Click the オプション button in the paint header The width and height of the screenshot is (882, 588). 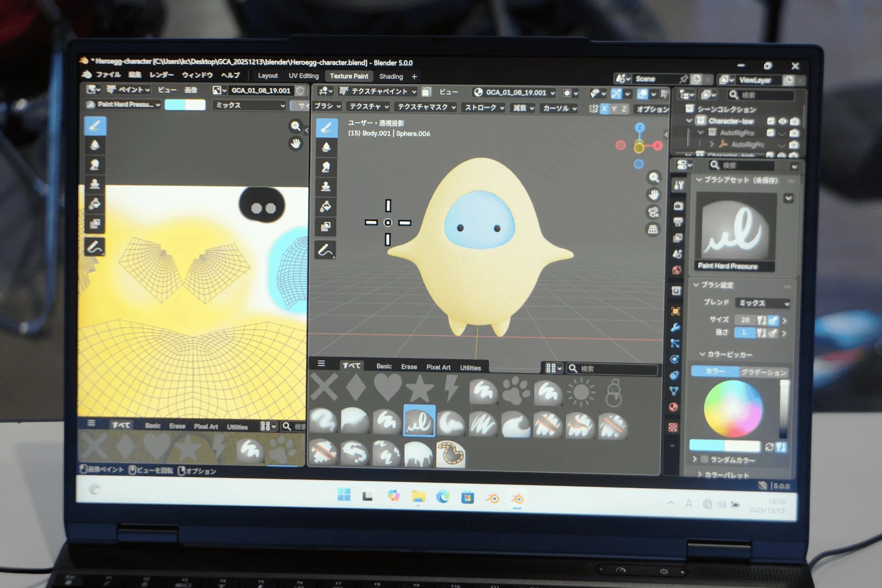651,109
